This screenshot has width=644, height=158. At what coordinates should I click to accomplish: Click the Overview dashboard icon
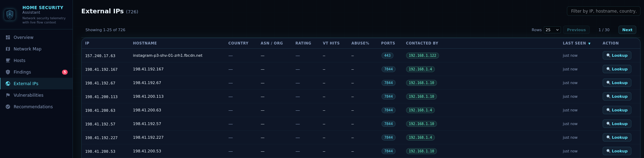tap(8, 37)
